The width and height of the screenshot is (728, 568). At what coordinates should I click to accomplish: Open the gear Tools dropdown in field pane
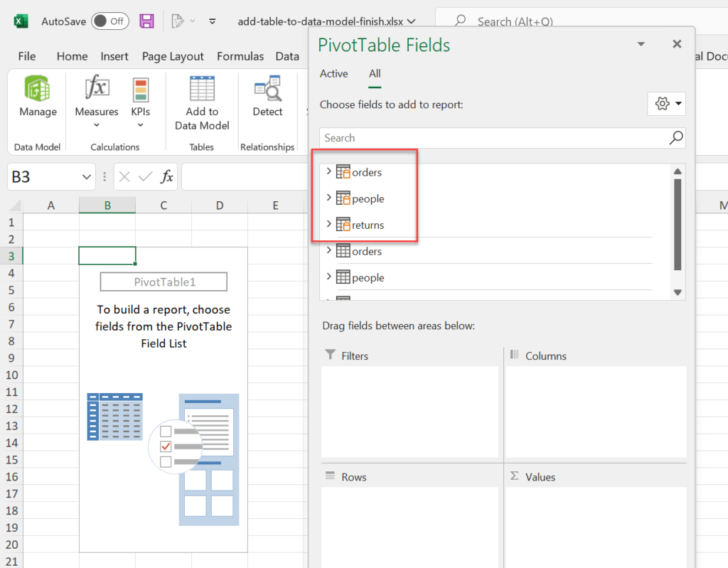(667, 104)
